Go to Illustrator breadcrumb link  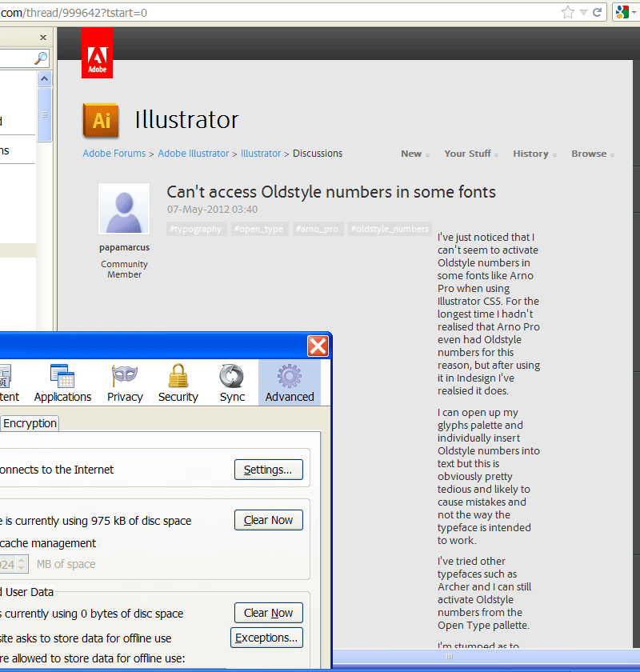tap(261, 154)
